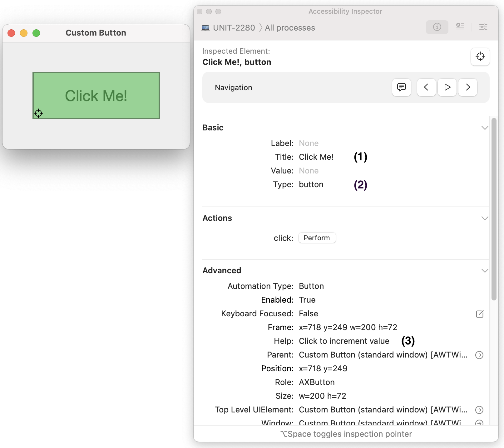Click the inspector vertical scrollbar
The image size is (504, 448).
pos(494,209)
